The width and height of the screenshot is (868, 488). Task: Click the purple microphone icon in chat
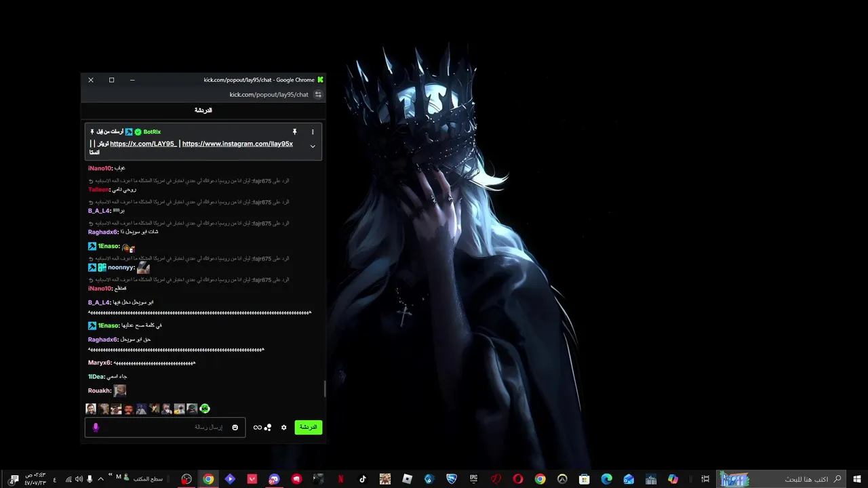pyautogui.click(x=96, y=427)
